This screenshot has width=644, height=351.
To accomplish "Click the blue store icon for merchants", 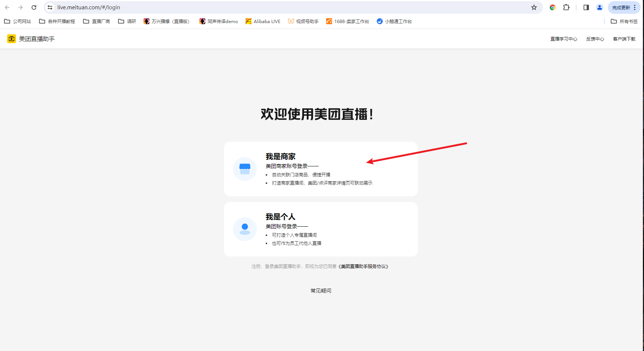I will coord(245,169).
